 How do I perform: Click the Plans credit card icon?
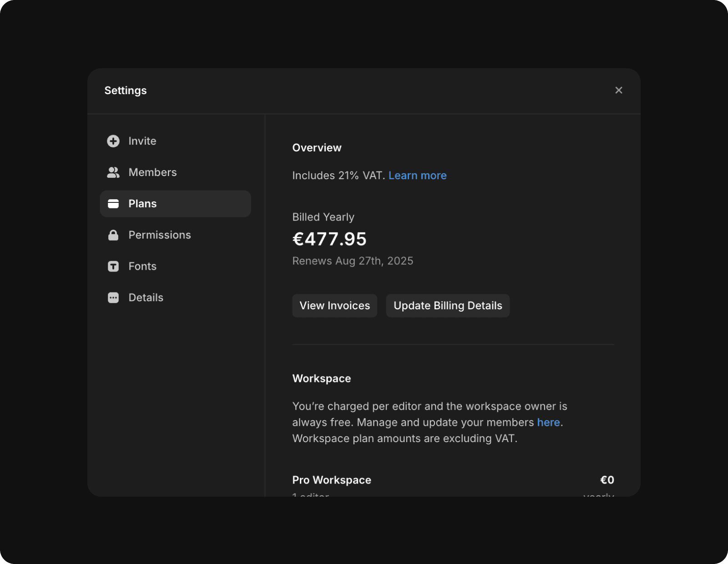coord(113,204)
